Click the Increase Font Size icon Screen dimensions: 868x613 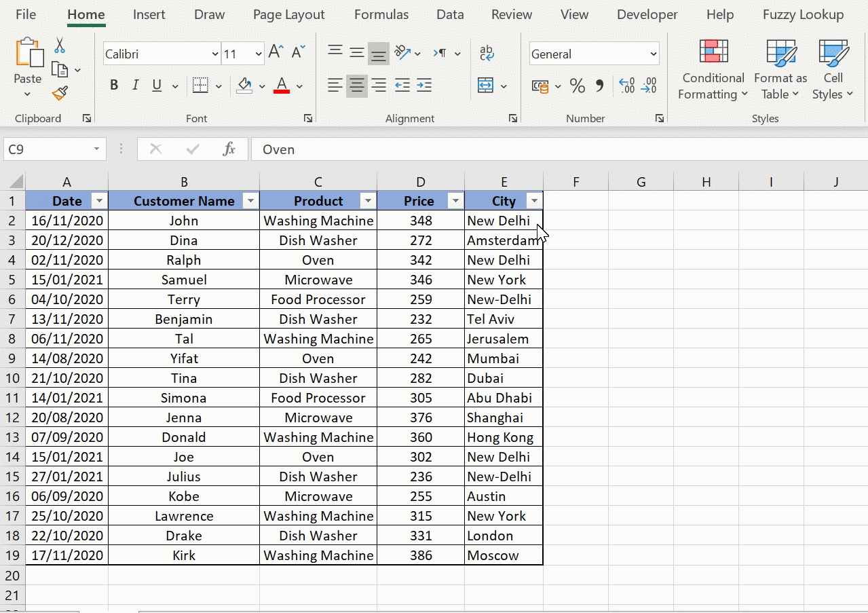(x=276, y=52)
